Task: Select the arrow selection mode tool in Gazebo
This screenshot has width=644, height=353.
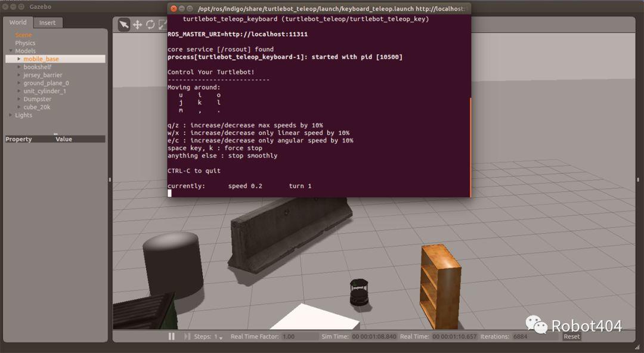Action: pyautogui.click(x=123, y=24)
